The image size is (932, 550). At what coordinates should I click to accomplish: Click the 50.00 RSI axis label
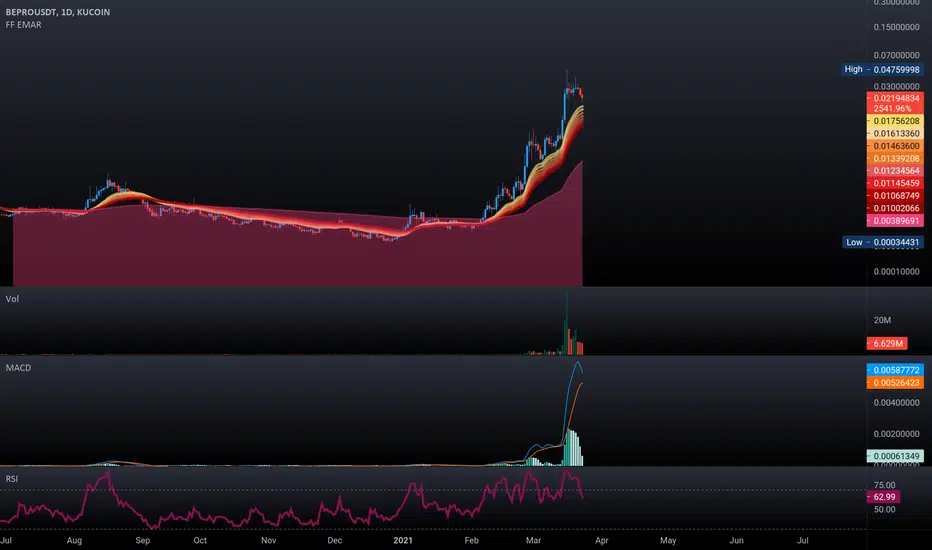884,510
